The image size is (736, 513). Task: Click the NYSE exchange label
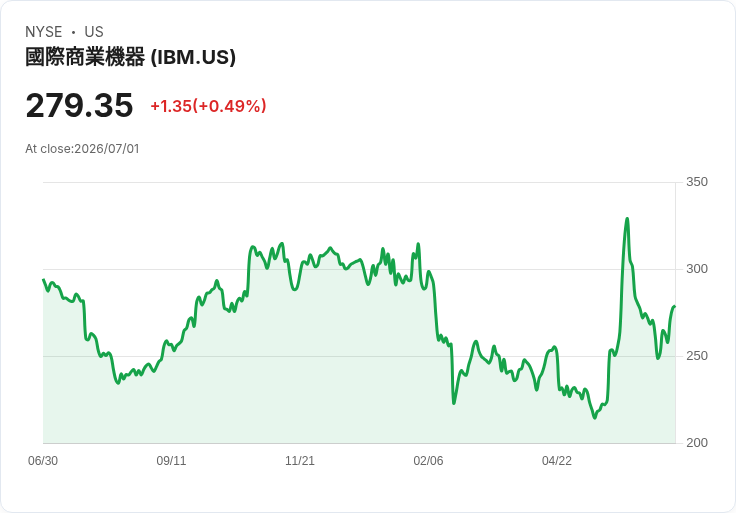point(44,32)
